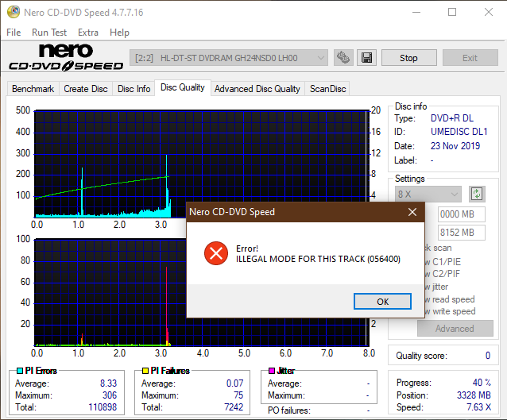Screen dimensions: 507x420
Task: Open the Extra menu
Action: [88, 33]
